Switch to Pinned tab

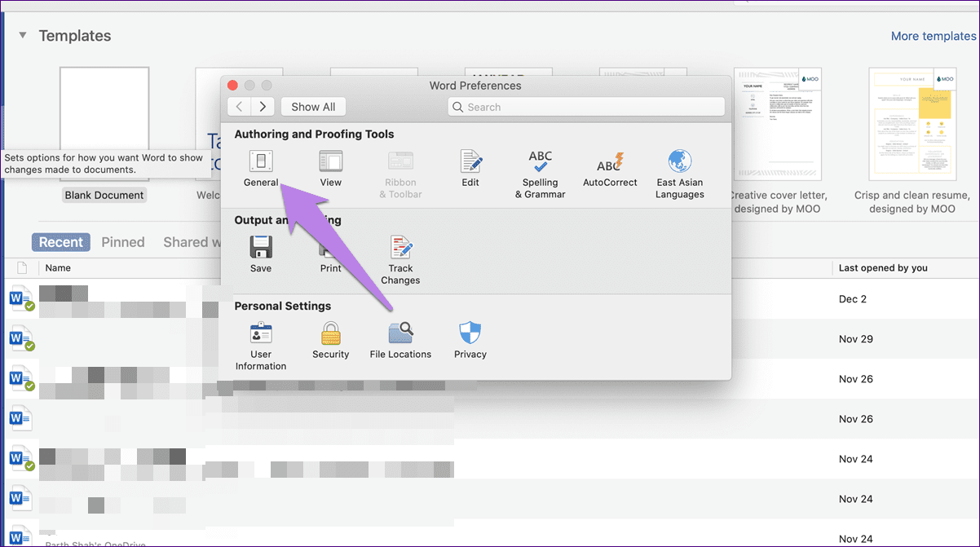pyautogui.click(x=123, y=242)
